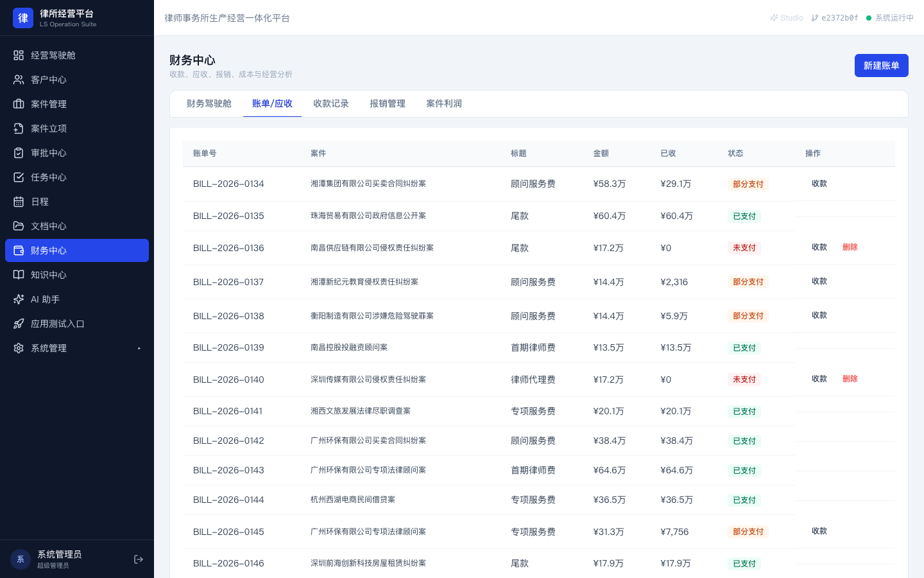Click the 系统管理员 avatar
The width and height of the screenshot is (924, 578).
pyautogui.click(x=21, y=559)
